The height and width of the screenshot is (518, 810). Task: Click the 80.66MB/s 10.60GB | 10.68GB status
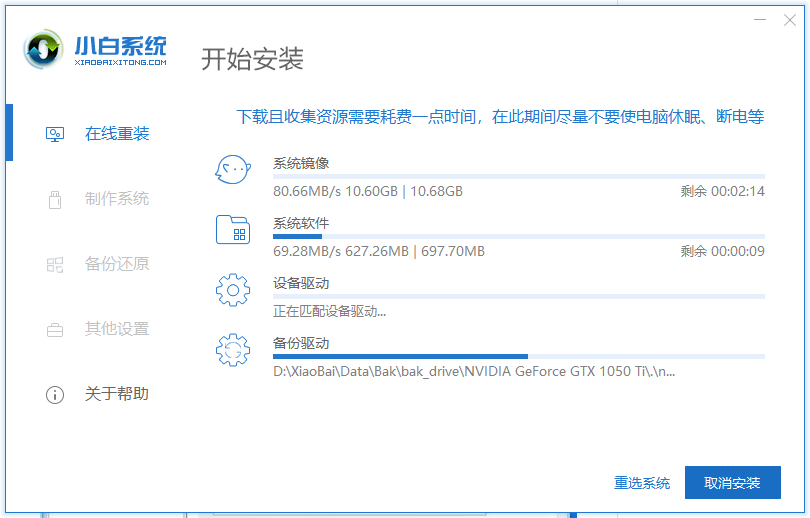coord(368,192)
